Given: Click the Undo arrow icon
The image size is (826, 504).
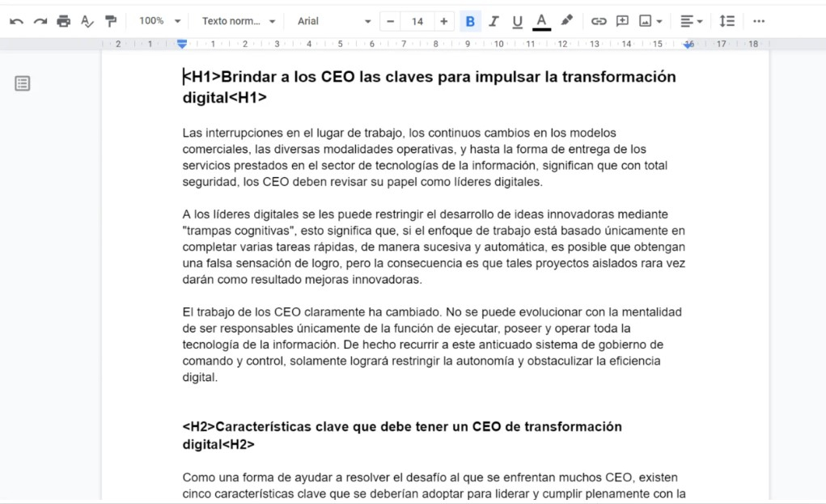Looking at the screenshot, I should coord(16,21).
